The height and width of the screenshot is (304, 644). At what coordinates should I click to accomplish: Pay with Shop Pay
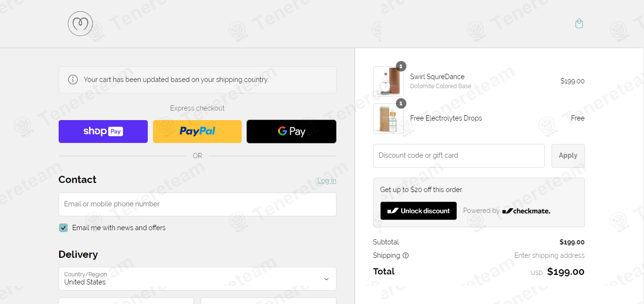[x=103, y=132]
